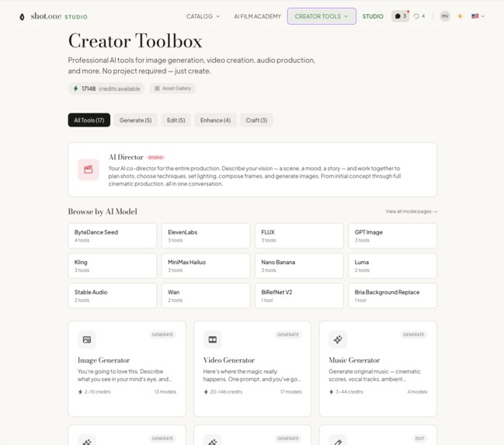Viewport: 504px width, 445px height.
Task: Click the AI Director clapperboard icon
Action: [89, 169]
